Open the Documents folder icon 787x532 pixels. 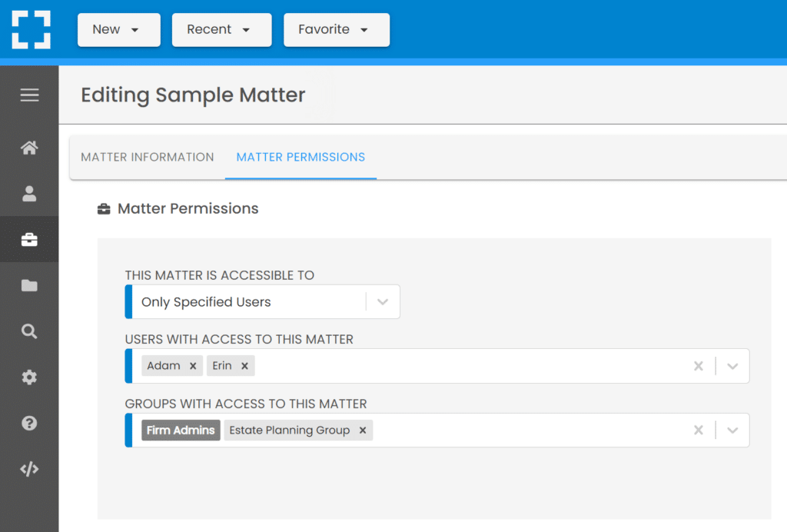[29, 285]
